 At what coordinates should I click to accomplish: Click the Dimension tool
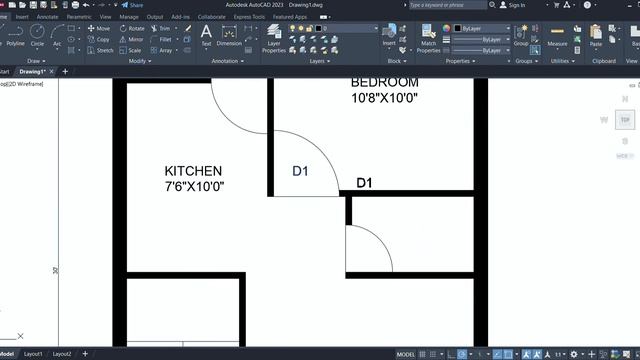pos(229,36)
